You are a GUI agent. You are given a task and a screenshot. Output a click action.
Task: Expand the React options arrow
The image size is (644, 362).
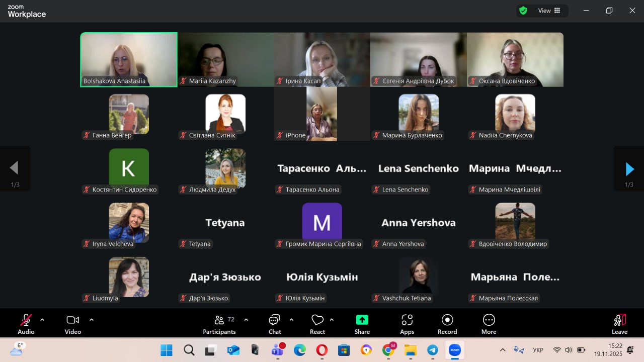[332, 319]
